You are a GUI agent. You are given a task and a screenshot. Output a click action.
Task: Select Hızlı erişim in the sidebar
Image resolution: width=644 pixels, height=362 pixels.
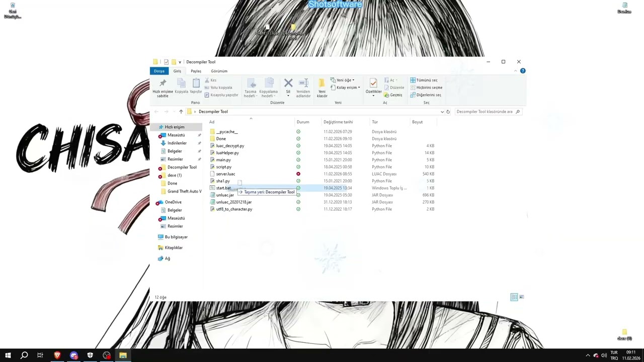[175, 127]
